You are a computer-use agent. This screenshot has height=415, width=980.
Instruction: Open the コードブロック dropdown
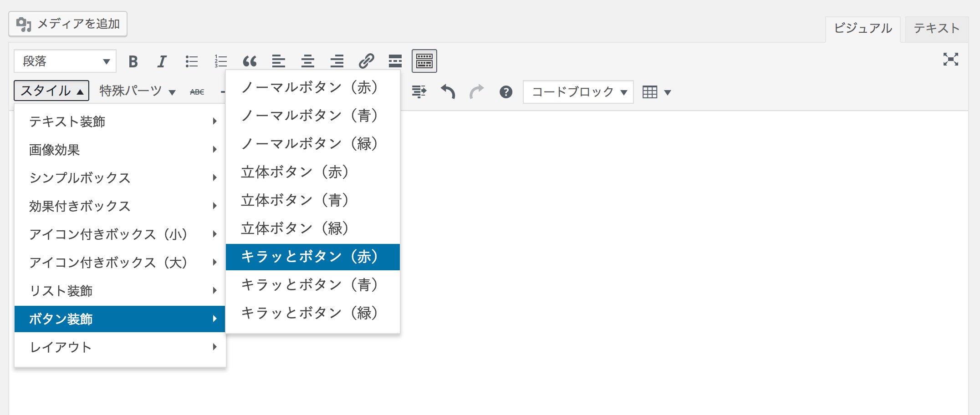tap(577, 91)
